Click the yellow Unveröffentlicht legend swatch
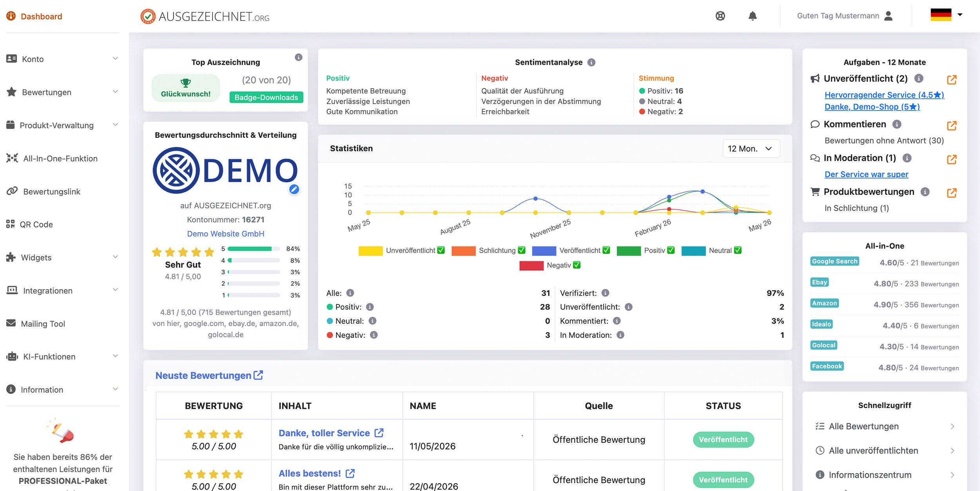 (370, 250)
